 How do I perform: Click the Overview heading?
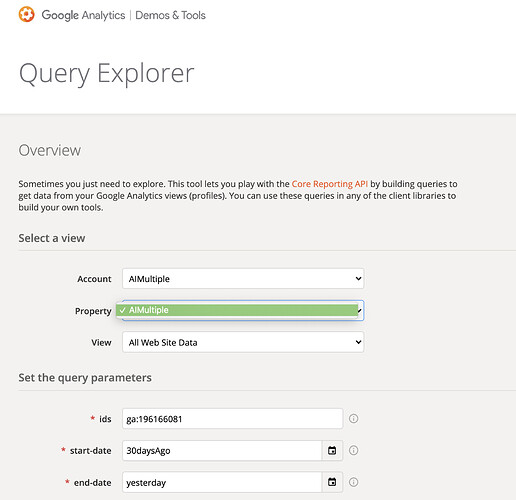(x=50, y=150)
